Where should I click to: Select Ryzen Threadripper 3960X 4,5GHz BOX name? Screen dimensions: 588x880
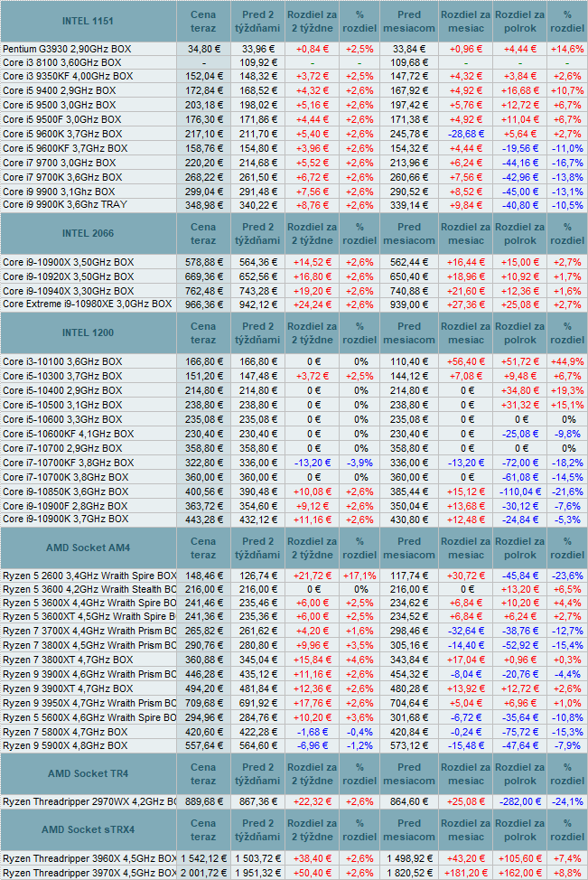pos(89,858)
